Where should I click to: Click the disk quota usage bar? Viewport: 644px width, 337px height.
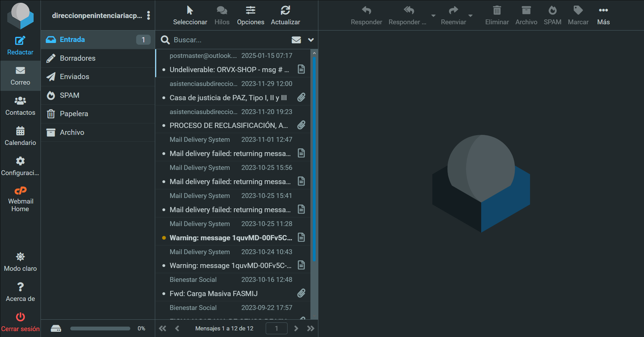tap(100, 328)
